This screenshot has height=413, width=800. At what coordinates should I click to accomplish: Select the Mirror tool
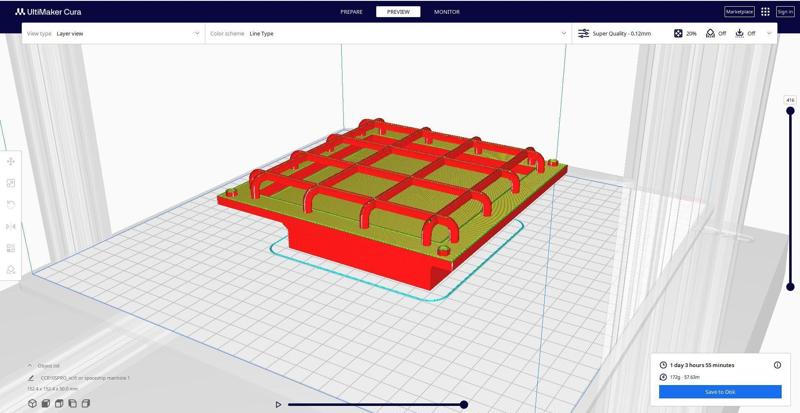click(x=11, y=227)
